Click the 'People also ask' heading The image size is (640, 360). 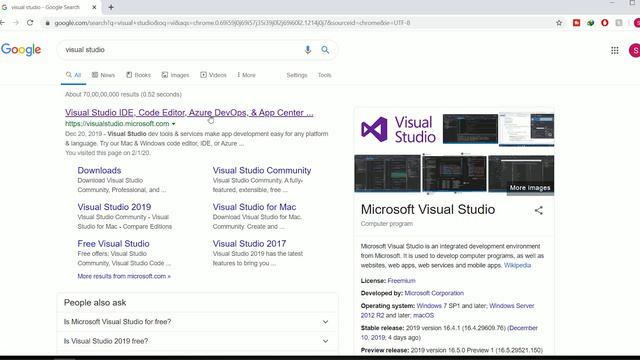coord(95,302)
